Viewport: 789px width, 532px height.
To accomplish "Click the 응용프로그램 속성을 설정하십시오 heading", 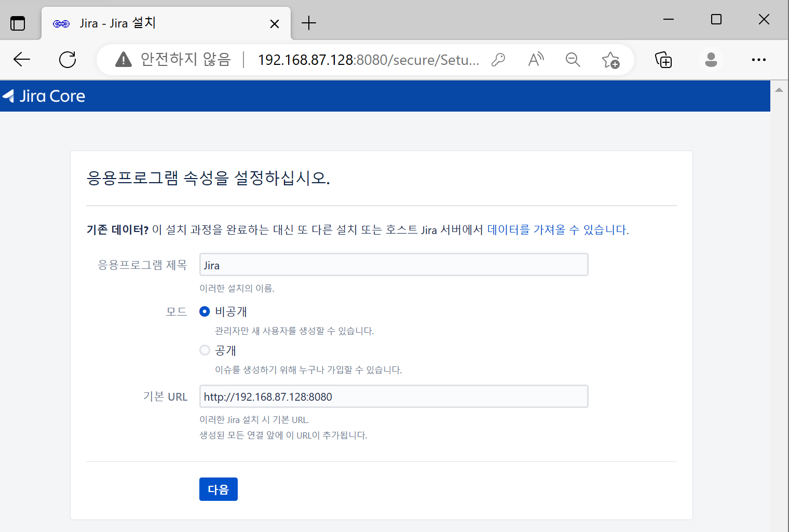I will click(x=208, y=178).
